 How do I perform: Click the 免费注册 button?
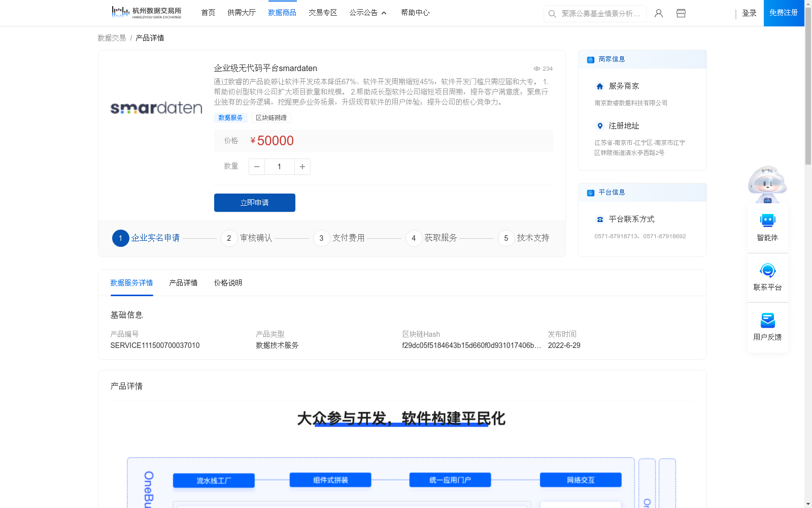tap(784, 13)
